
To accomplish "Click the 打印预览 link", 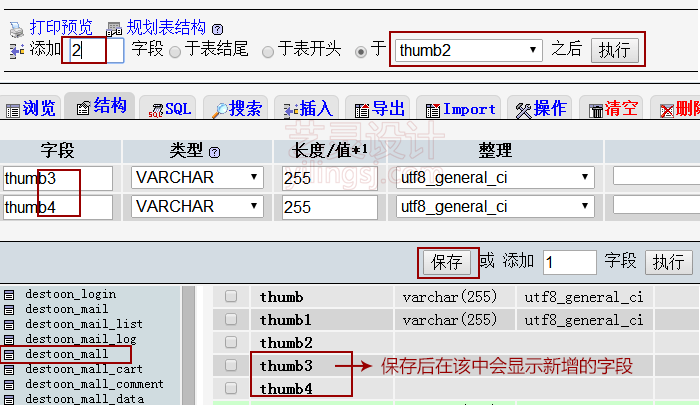I will (61, 28).
